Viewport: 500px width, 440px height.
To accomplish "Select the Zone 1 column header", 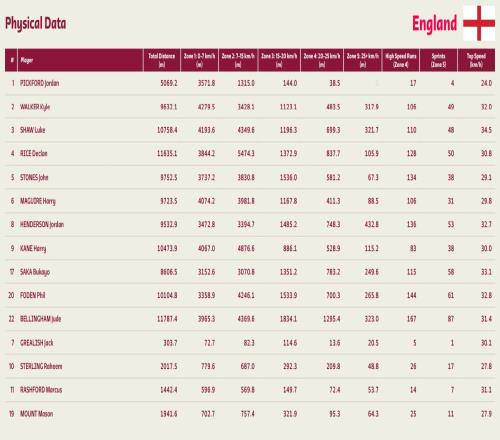I will coord(199,60).
